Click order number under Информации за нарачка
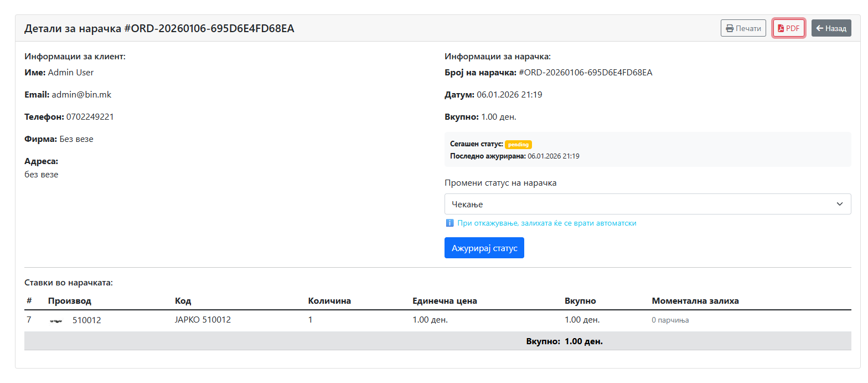The height and width of the screenshot is (383, 868). [586, 73]
